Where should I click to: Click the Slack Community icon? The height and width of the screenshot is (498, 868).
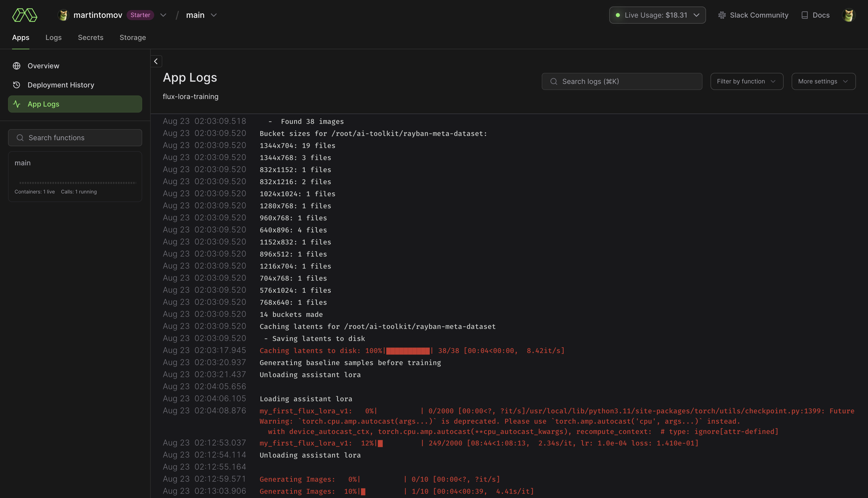coord(722,15)
